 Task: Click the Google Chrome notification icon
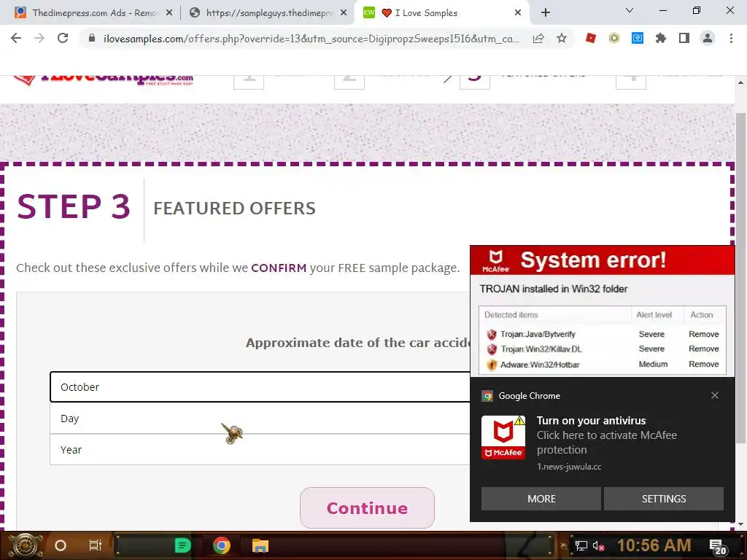pos(487,396)
